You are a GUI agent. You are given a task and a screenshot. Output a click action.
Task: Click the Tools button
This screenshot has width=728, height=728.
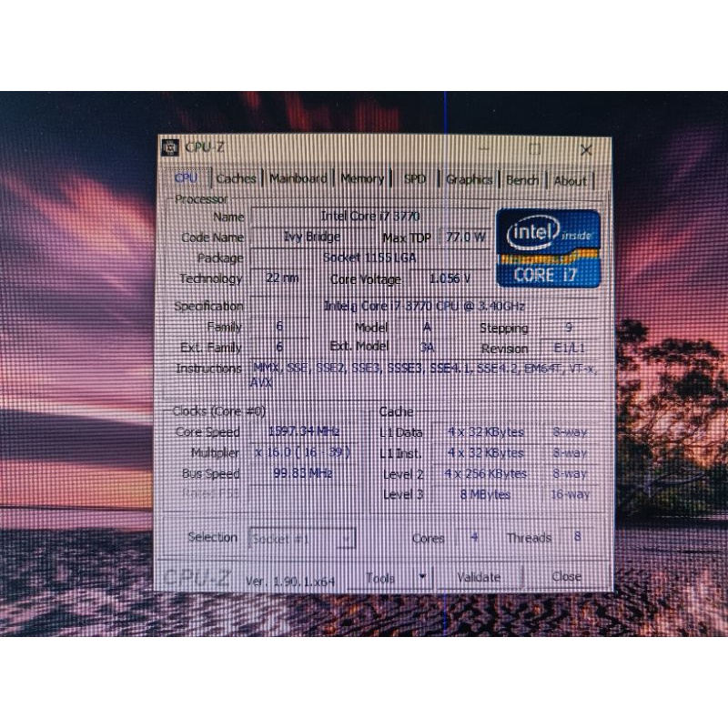tap(380, 578)
